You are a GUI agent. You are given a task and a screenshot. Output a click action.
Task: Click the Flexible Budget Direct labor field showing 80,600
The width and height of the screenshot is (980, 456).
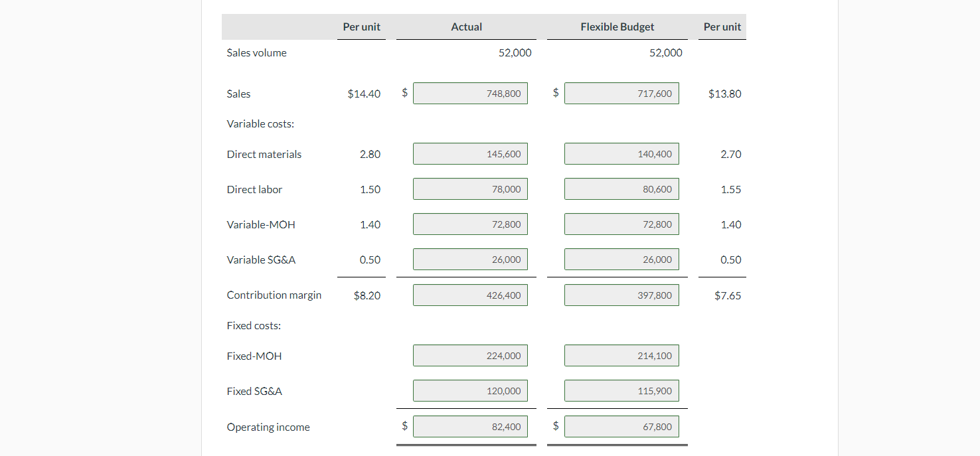tap(621, 189)
